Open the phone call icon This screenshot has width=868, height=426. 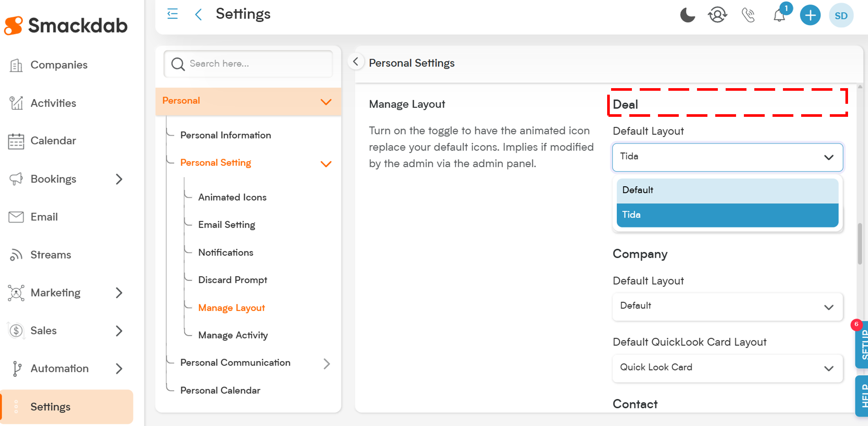pos(748,15)
